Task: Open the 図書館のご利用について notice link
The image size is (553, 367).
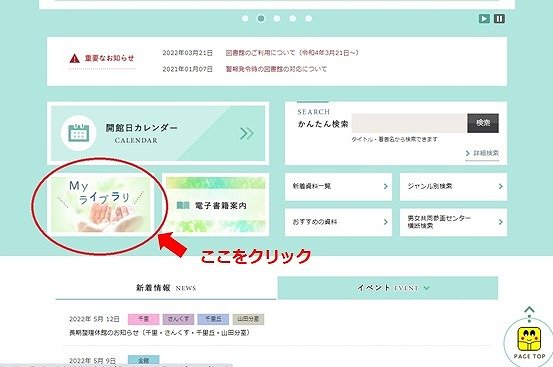Action: [x=292, y=53]
